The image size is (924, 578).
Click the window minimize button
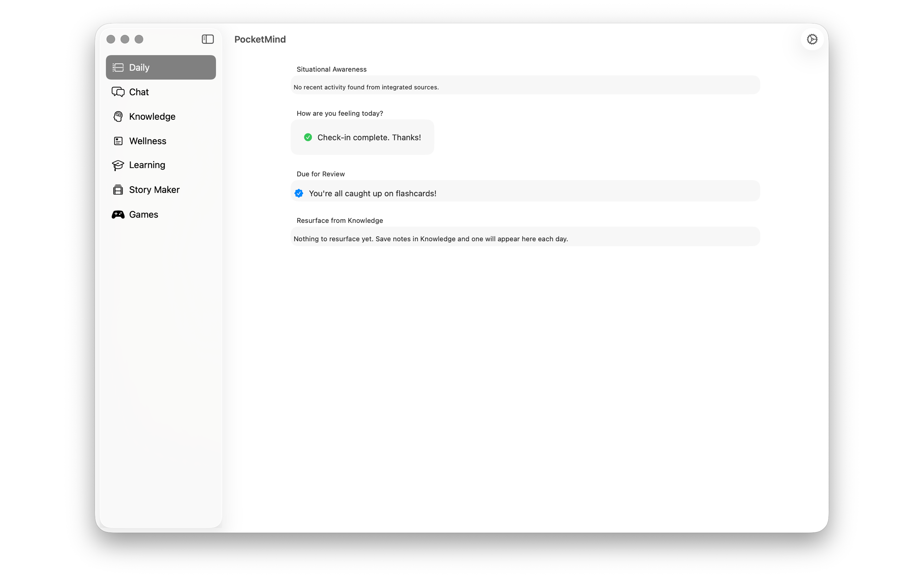[125, 39]
